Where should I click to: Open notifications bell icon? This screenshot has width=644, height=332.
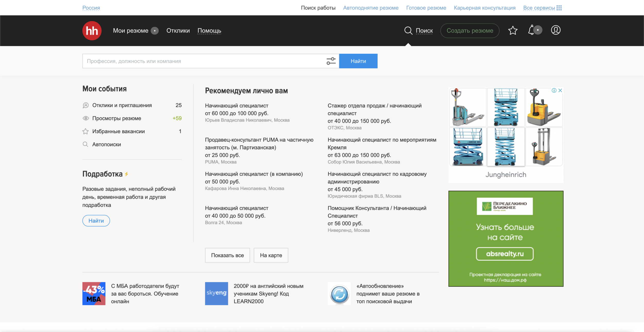531,30
